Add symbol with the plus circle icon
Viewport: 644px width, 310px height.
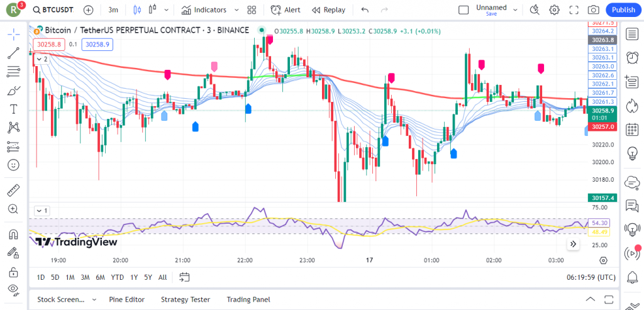tap(88, 10)
